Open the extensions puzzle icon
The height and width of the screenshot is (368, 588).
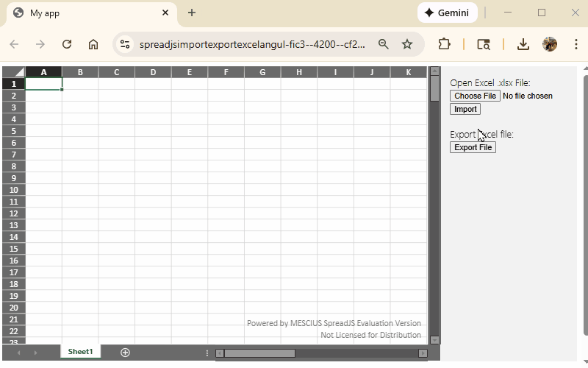(444, 44)
